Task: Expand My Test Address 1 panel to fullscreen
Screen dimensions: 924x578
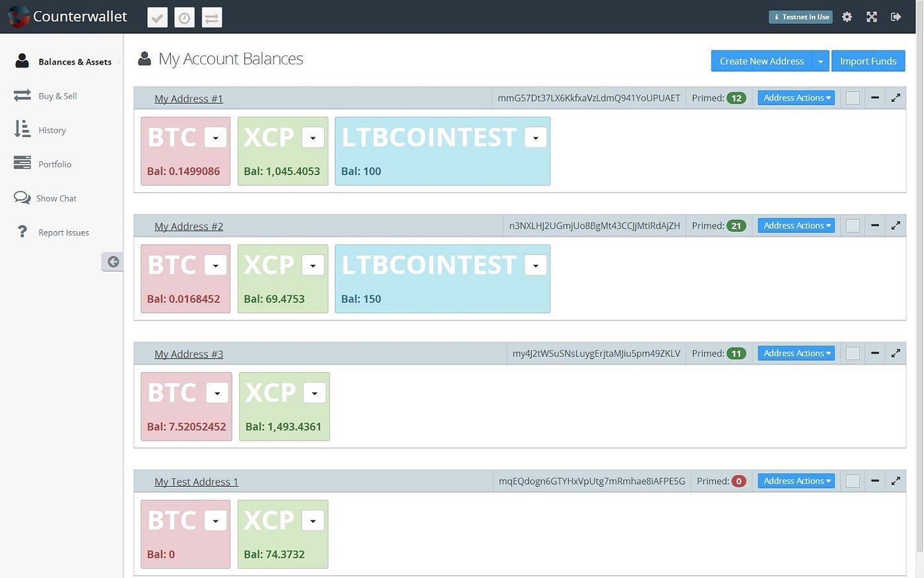Action: 896,481
